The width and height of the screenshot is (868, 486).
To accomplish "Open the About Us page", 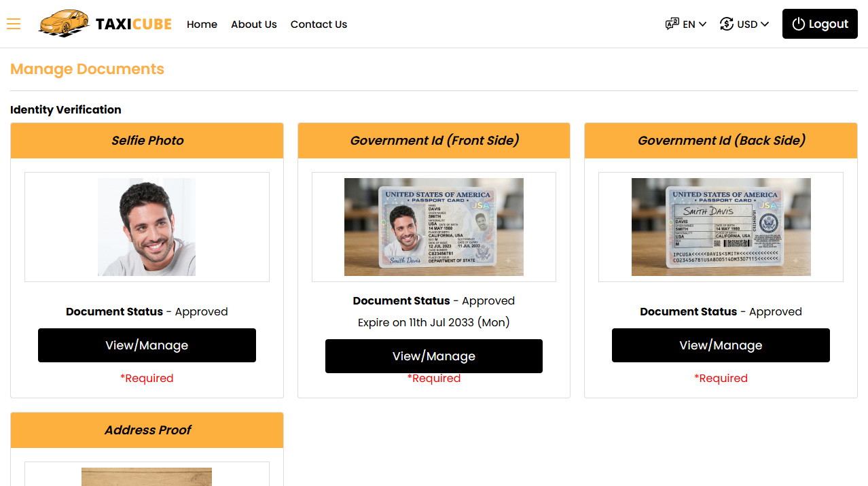I will (x=254, y=24).
